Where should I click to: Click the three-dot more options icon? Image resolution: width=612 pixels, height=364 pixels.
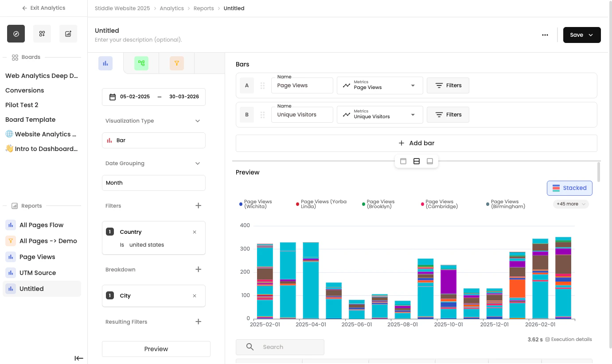545,35
